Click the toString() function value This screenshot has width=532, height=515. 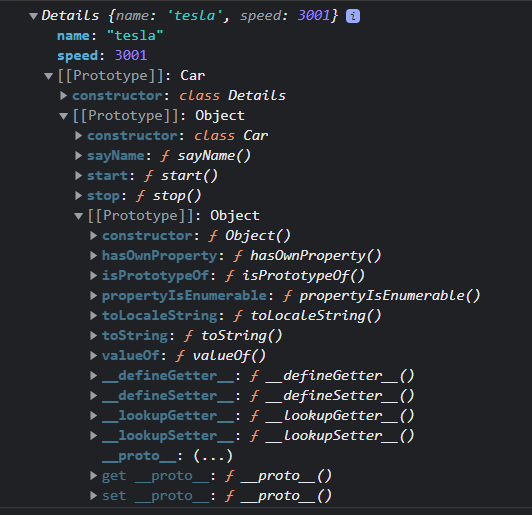click(233, 336)
